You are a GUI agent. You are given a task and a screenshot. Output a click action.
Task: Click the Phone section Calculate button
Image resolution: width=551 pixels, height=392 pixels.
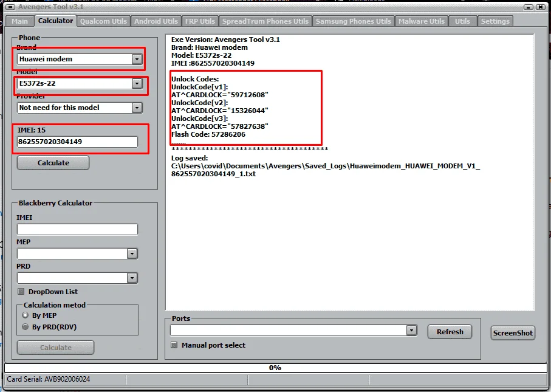53,163
